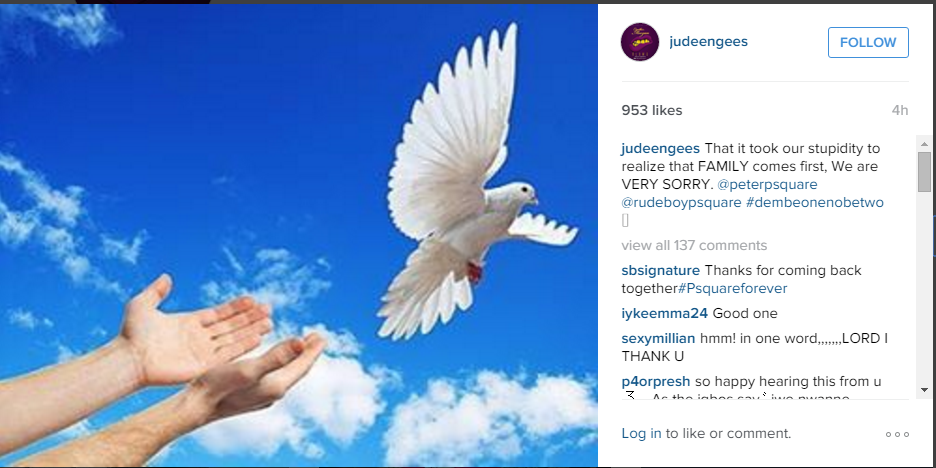Click the FOLLOW button

coord(868,42)
